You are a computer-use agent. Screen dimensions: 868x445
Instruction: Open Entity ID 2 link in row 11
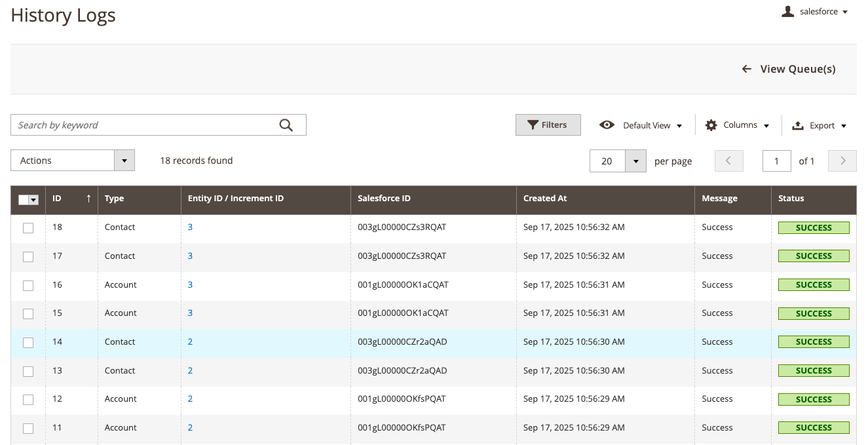(190, 427)
